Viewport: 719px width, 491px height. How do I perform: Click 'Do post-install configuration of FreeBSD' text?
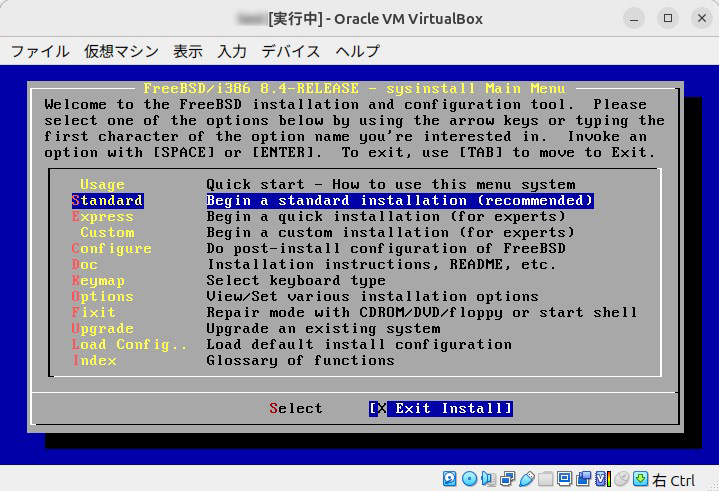pyautogui.click(x=386, y=248)
